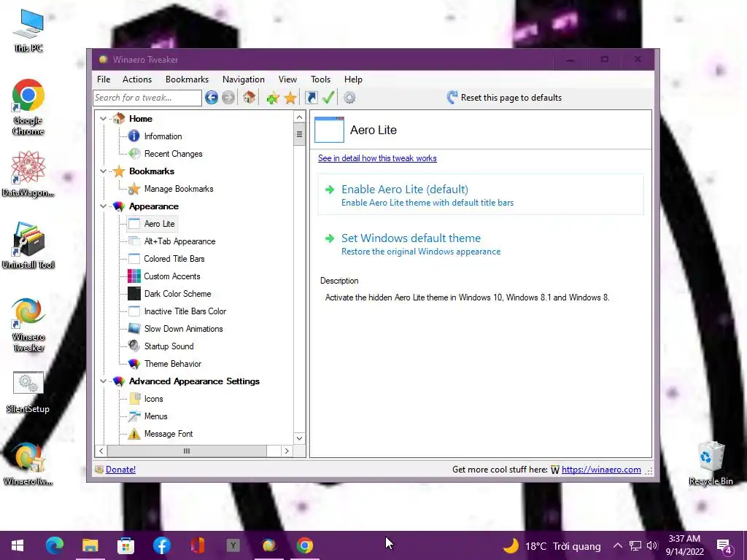The height and width of the screenshot is (560, 747).
Task: Select Colored Title Bars tweak
Action: coord(174,259)
